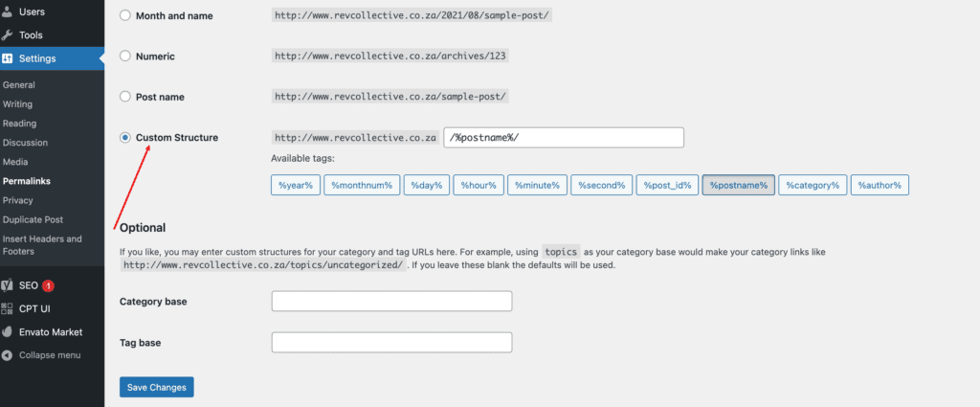This screenshot has height=407, width=980.
Task: Click the Envato Market leaf icon
Action: click(7, 332)
